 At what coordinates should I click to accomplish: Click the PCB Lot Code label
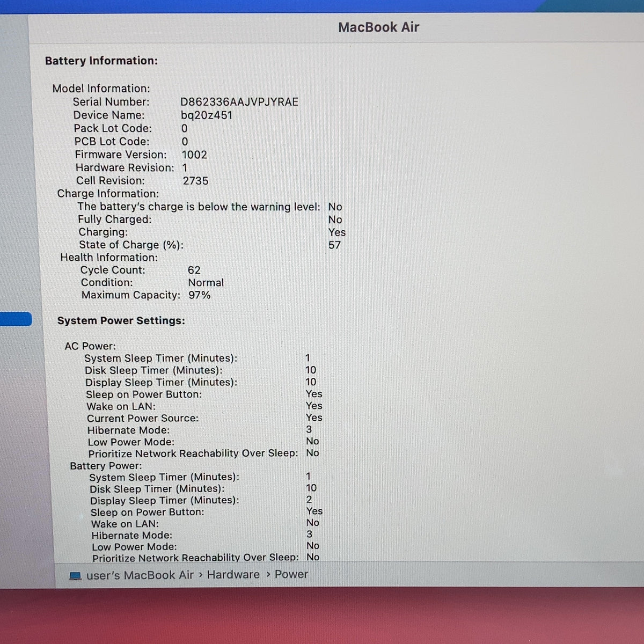pyautogui.click(x=112, y=142)
